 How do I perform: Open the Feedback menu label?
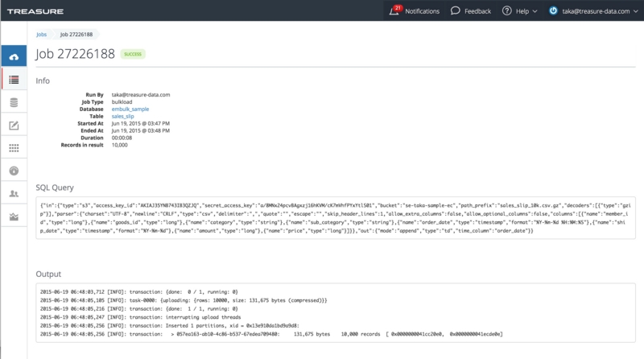(x=477, y=11)
